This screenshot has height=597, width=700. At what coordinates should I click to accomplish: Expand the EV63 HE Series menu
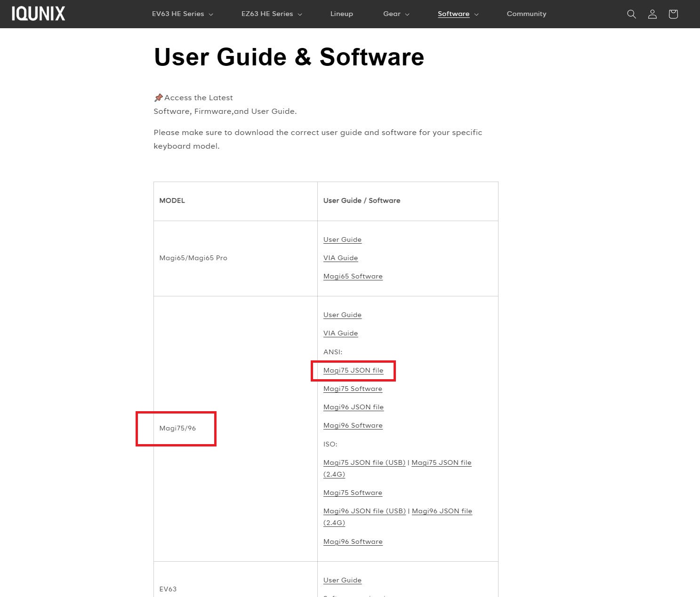[183, 14]
